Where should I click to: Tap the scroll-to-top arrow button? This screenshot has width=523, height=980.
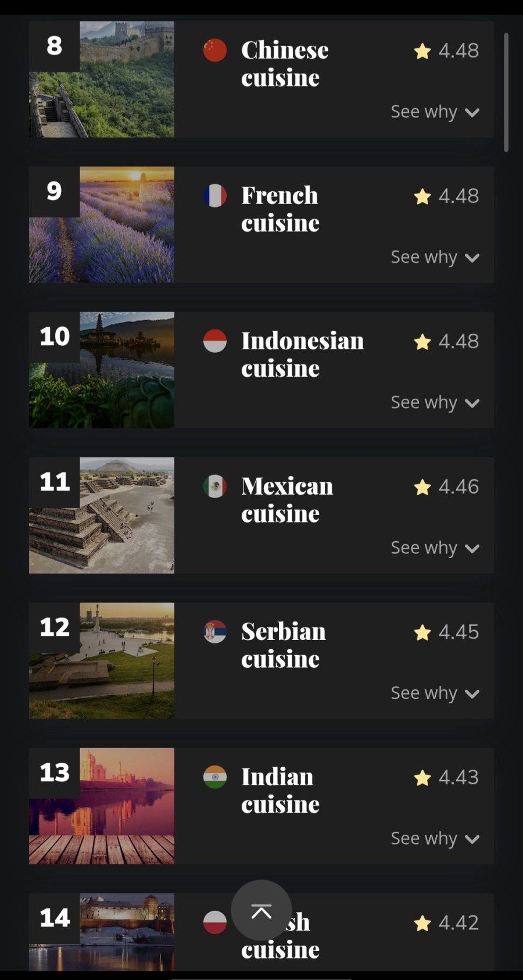(x=261, y=910)
